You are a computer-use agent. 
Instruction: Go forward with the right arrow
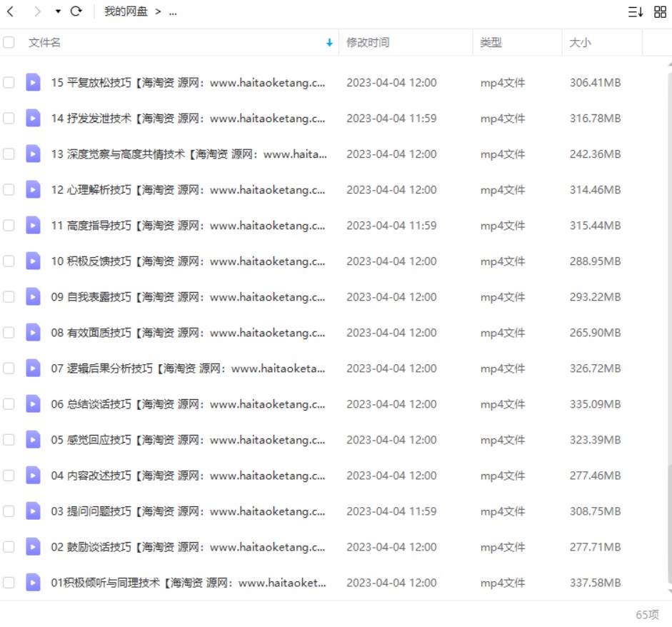37,11
